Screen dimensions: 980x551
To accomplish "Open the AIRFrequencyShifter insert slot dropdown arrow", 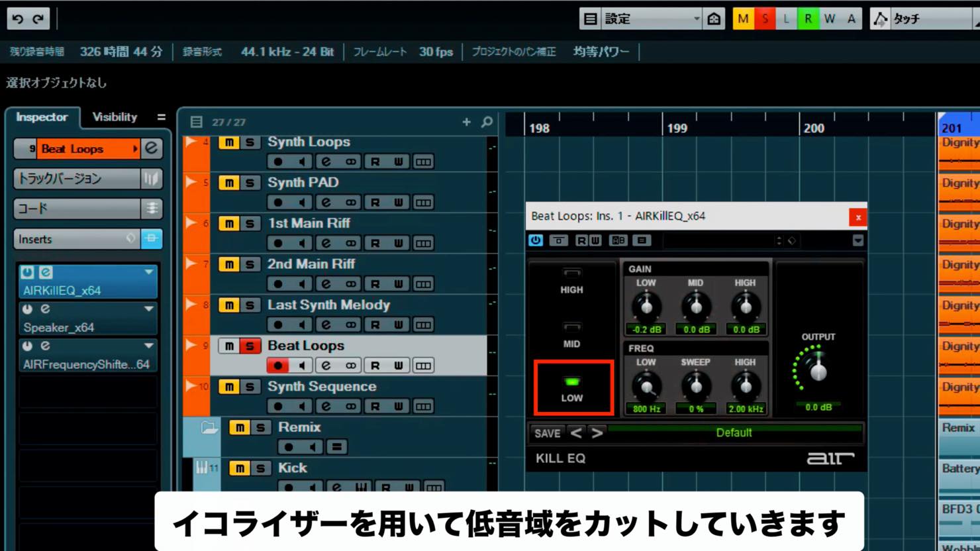I will 149,346.
